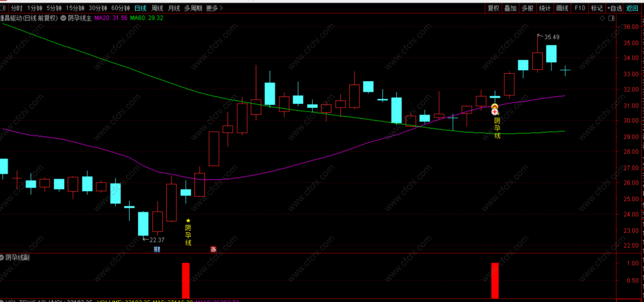
Task: Select the 5分钟 period tab
Action: tap(54, 8)
